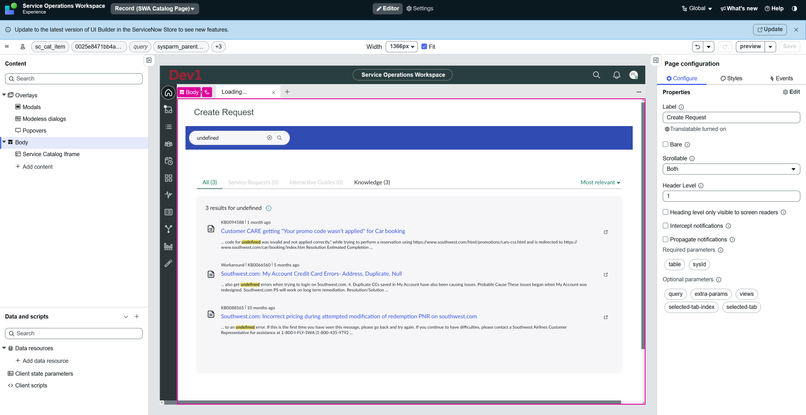Collapse the Content panel icon
Screen dimensions: 806x415
click(149, 60)
